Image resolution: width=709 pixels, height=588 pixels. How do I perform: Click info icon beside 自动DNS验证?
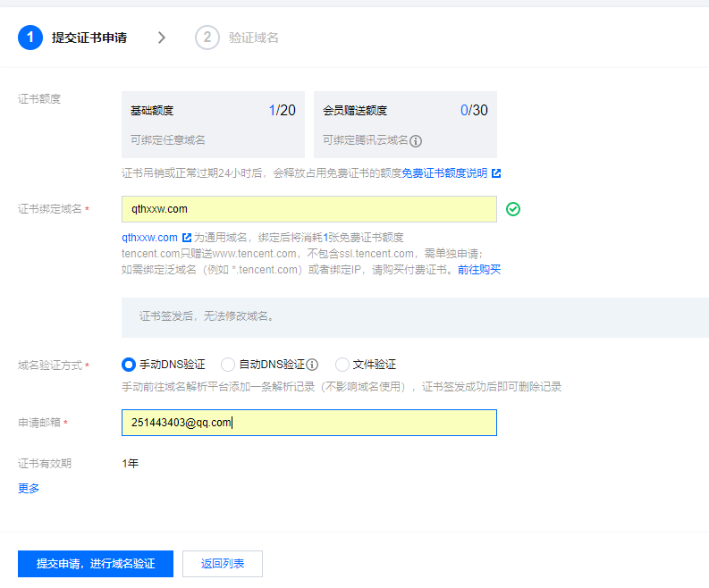313,365
